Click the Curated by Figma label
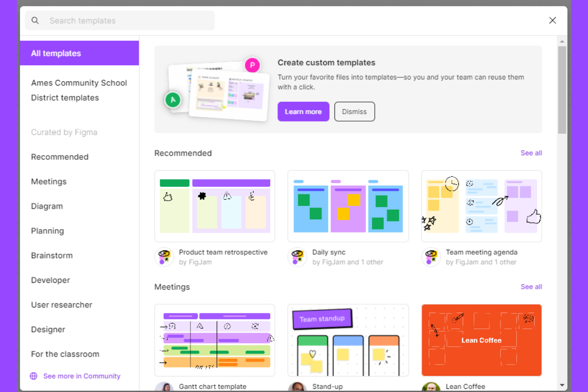The image size is (588, 392). pyautogui.click(x=64, y=132)
